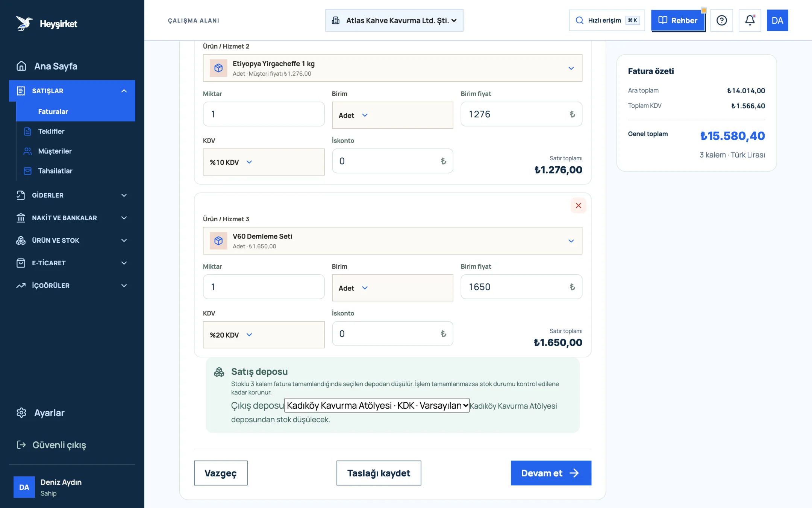This screenshot has height=508, width=812.
Task: Click the DA avatar in top bar
Action: (777, 20)
